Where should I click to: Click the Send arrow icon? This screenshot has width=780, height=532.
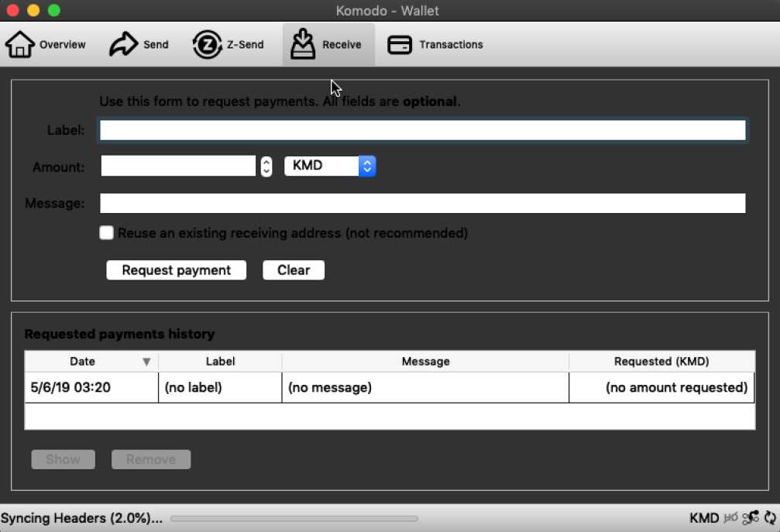point(123,44)
